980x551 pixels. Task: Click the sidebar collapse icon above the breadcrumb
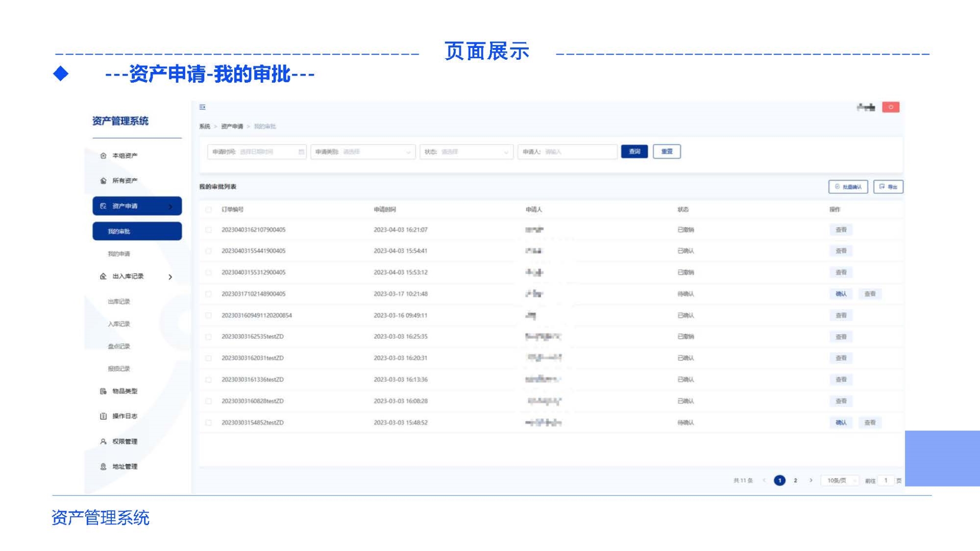click(x=203, y=107)
